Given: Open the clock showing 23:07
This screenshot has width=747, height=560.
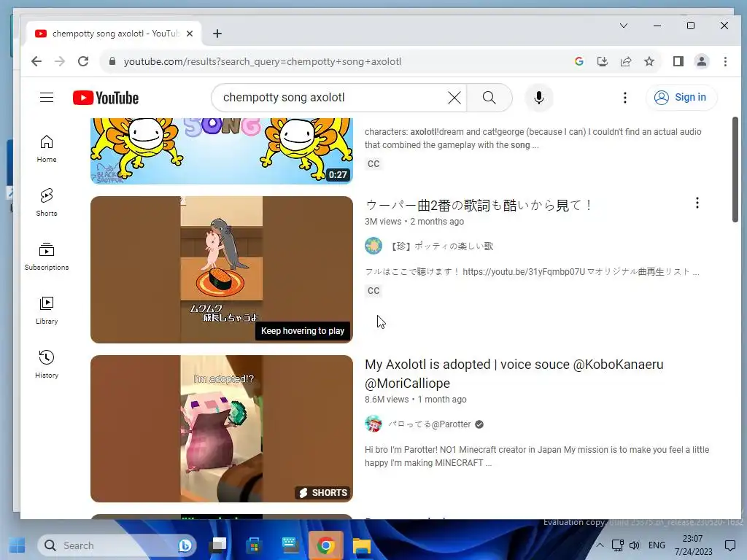Looking at the screenshot, I should pyautogui.click(x=693, y=545).
